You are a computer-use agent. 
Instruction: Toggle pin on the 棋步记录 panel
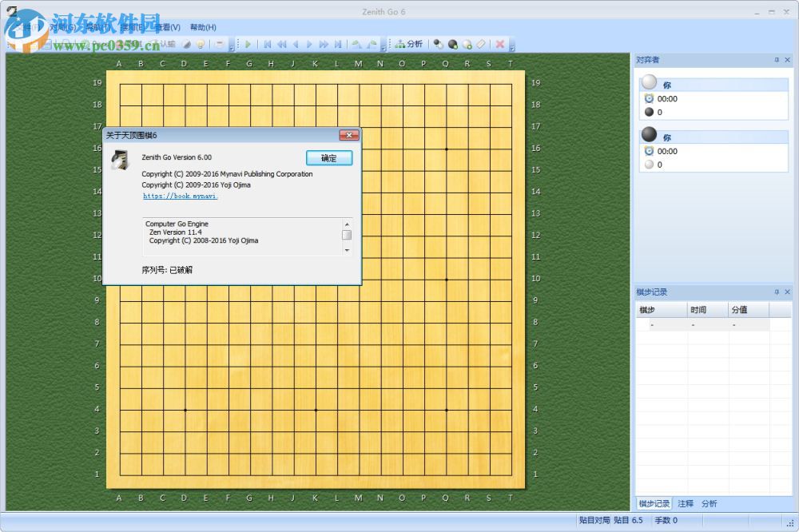coord(777,292)
